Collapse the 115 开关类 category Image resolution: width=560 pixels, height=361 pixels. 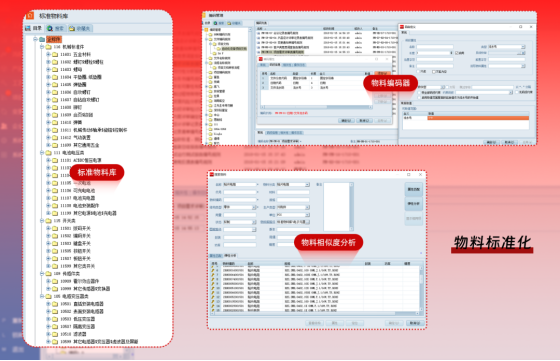pos(42,221)
